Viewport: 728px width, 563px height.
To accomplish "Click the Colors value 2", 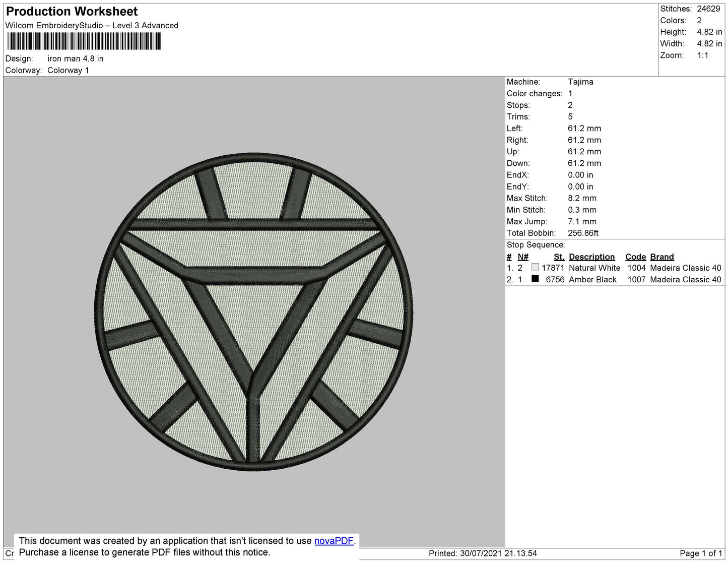I will (699, 20).
